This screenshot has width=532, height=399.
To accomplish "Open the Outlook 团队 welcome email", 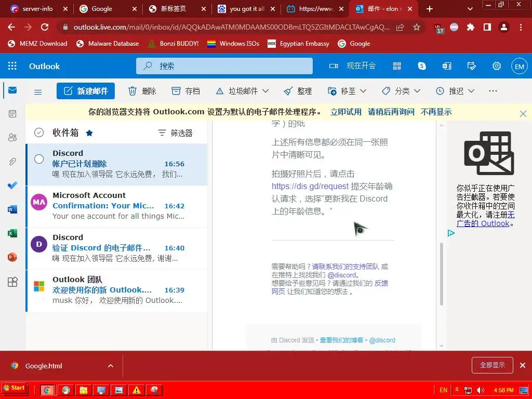I will 117,290.
